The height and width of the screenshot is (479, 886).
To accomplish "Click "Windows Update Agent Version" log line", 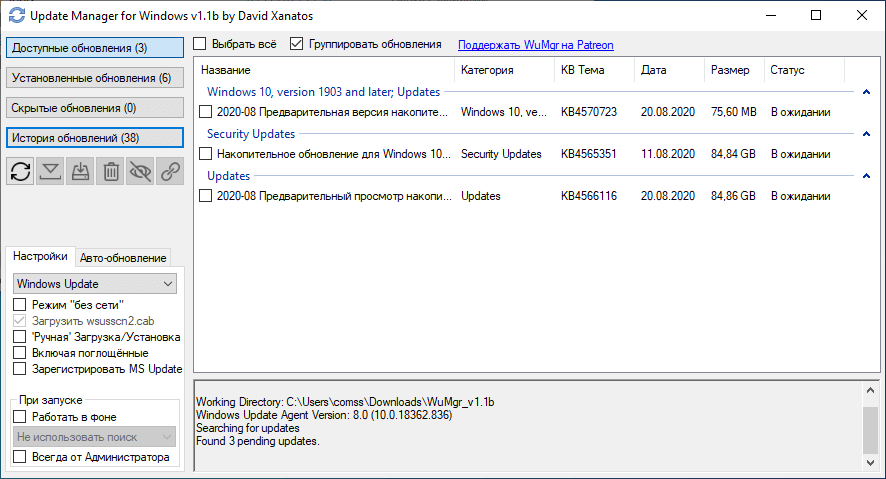I will 324,415.
